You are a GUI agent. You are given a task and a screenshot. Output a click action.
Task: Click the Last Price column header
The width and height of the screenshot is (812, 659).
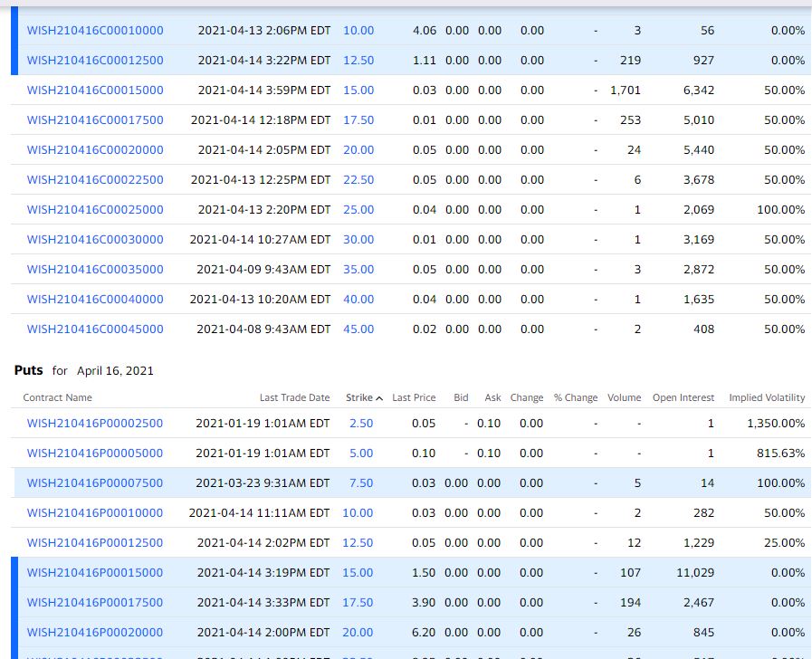click(x=414, y=398)
